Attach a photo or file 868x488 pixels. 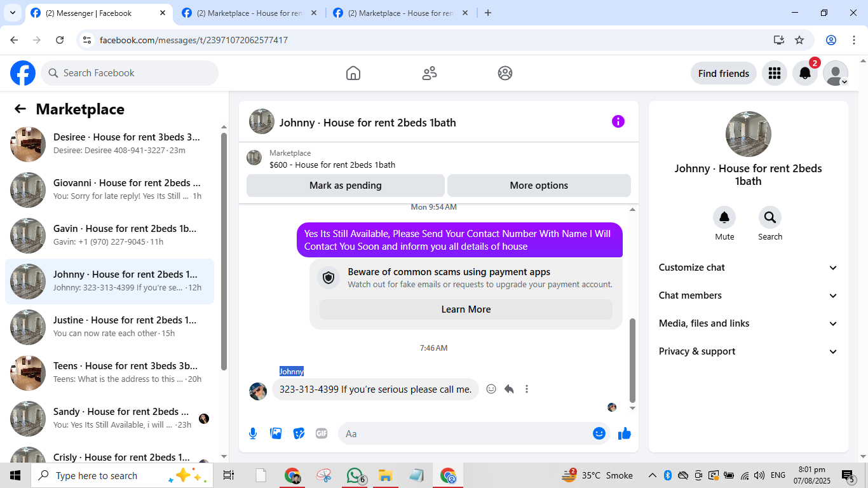click(x=276, y=433)
